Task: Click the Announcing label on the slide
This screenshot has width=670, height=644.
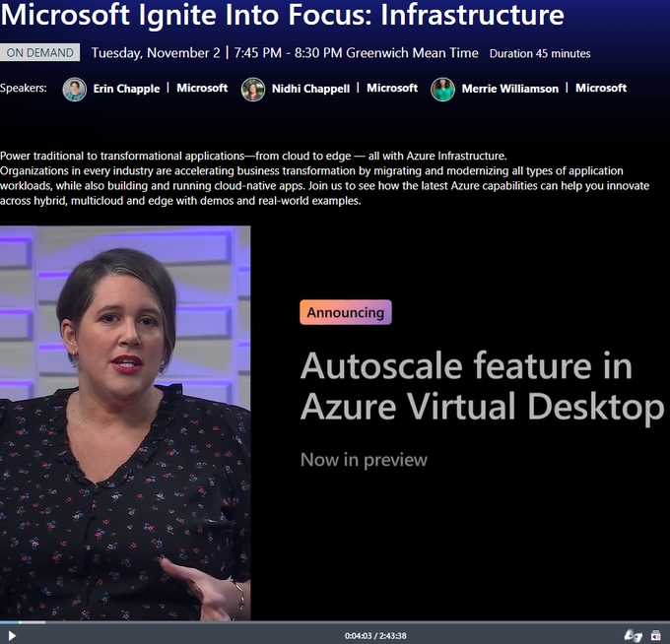Action: (x=346, y=312)
